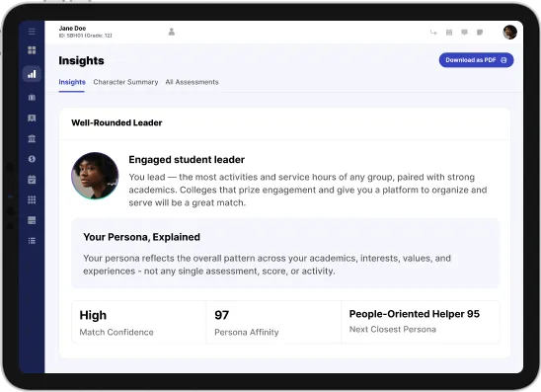Open the nine-dot grid sidebar icon
This screenshot has height=392, width=541.
[x=32, y=199]
